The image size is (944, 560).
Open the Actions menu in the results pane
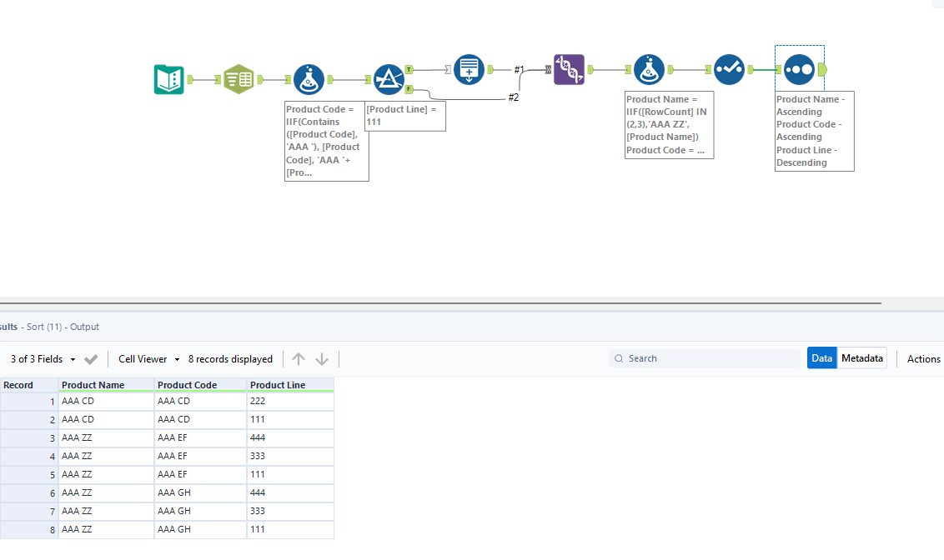coord(923,358)
